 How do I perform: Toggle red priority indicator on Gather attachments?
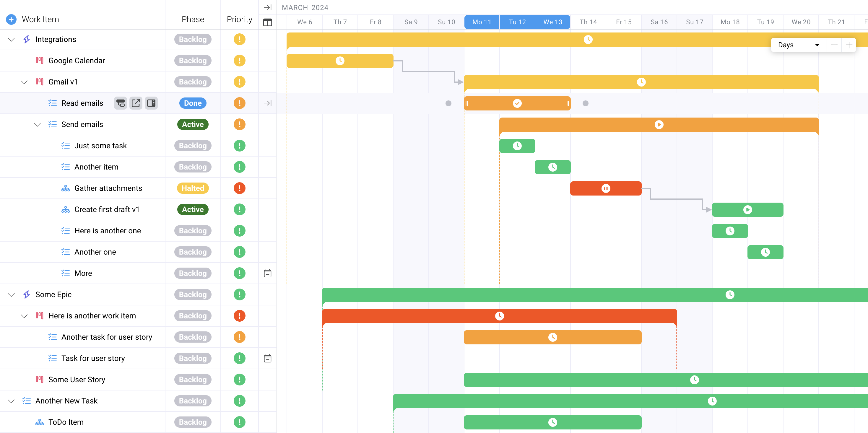click(239, 188)
